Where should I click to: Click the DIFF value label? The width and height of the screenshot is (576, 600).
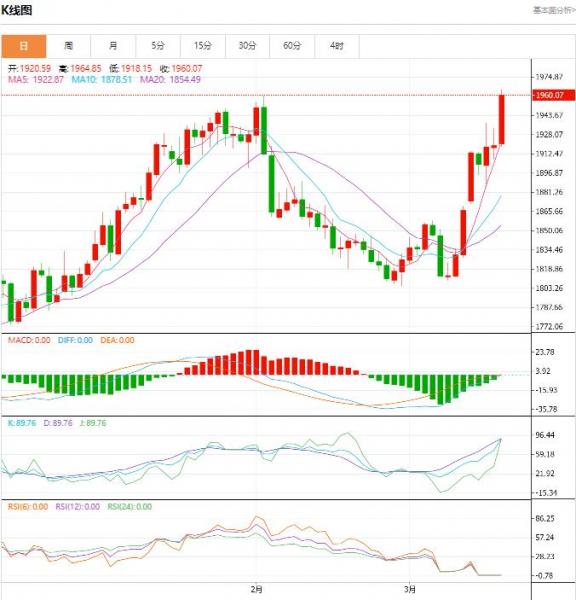coord(75,340)
